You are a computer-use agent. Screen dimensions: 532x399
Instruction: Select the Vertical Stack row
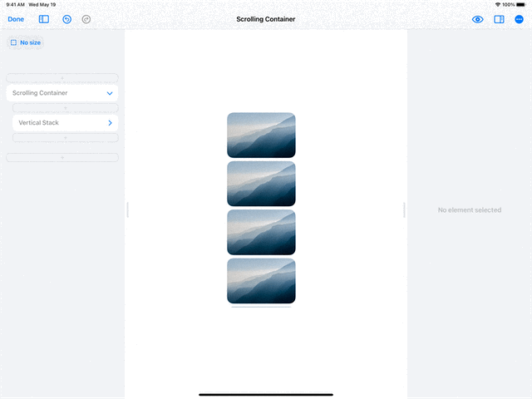(65, 123)
